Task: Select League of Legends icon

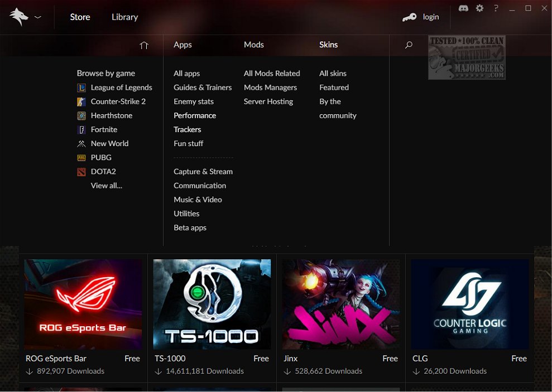Action: pyautogui.click(x=81, y=88)
